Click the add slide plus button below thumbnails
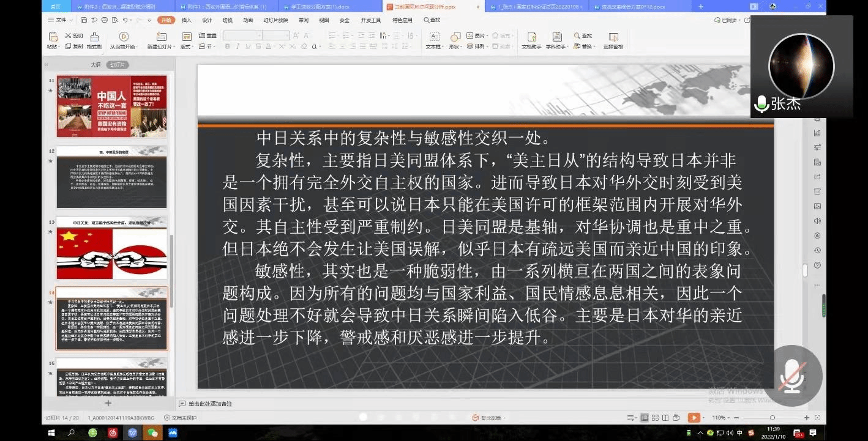 pos(108,403)
